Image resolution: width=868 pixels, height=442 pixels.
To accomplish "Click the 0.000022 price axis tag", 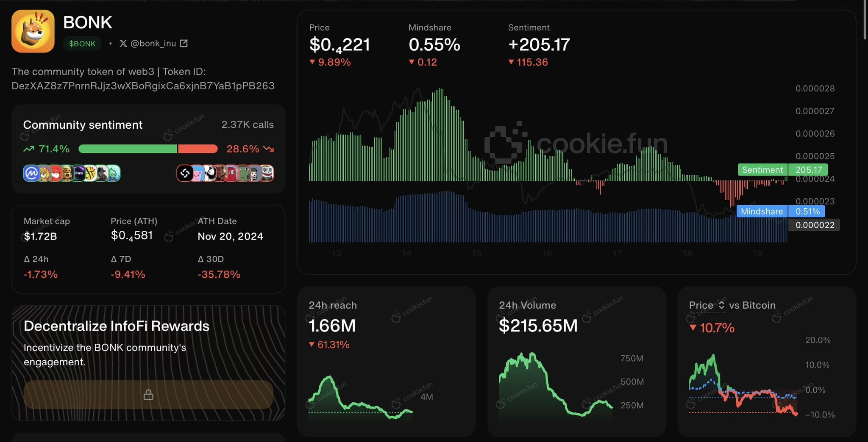I will (814, 225).
